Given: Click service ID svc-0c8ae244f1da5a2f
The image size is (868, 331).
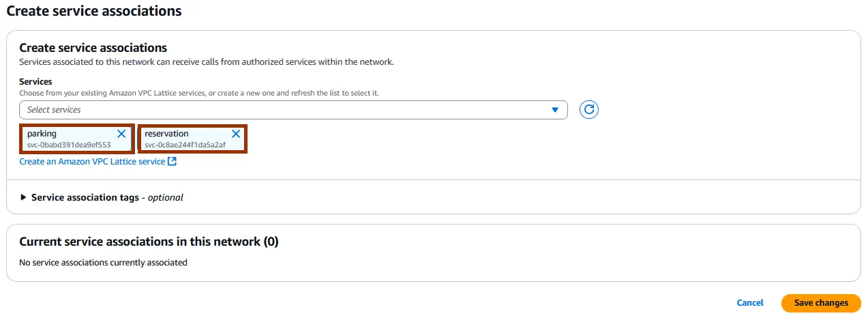Looking at the screenshot, I should [x=185, y=145].
